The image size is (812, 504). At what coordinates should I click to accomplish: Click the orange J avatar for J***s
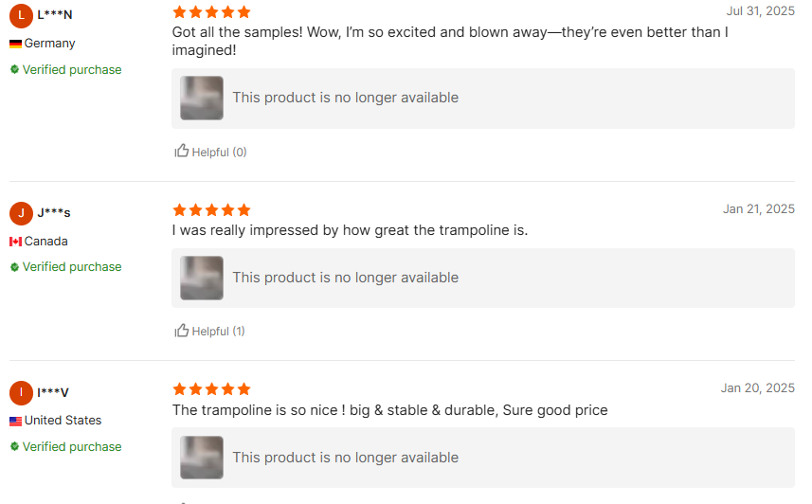21,213
